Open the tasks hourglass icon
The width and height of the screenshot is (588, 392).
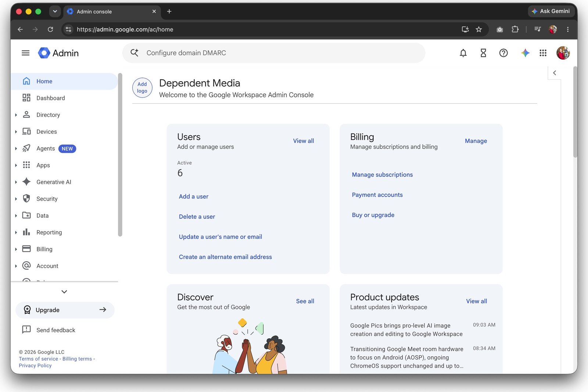click(483, 53)
